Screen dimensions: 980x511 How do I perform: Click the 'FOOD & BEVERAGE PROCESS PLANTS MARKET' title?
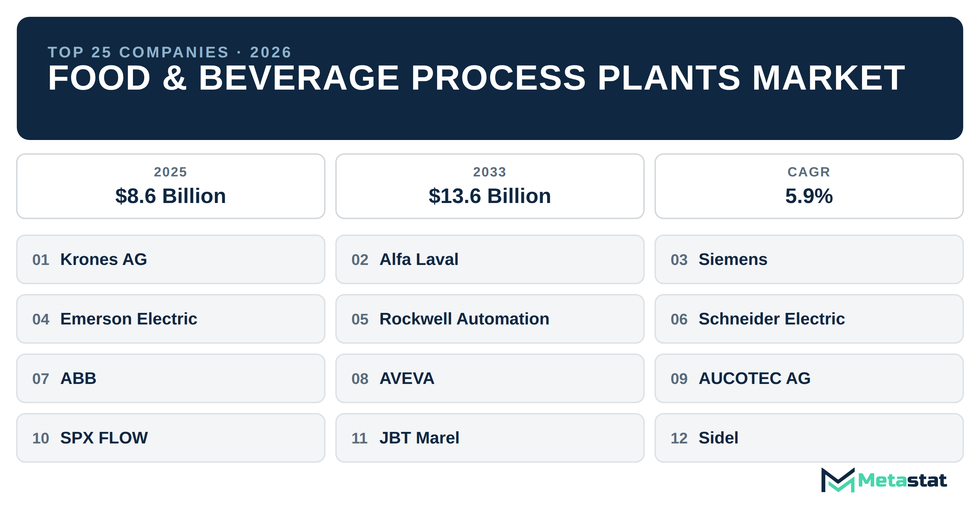(x=476, y=78)
